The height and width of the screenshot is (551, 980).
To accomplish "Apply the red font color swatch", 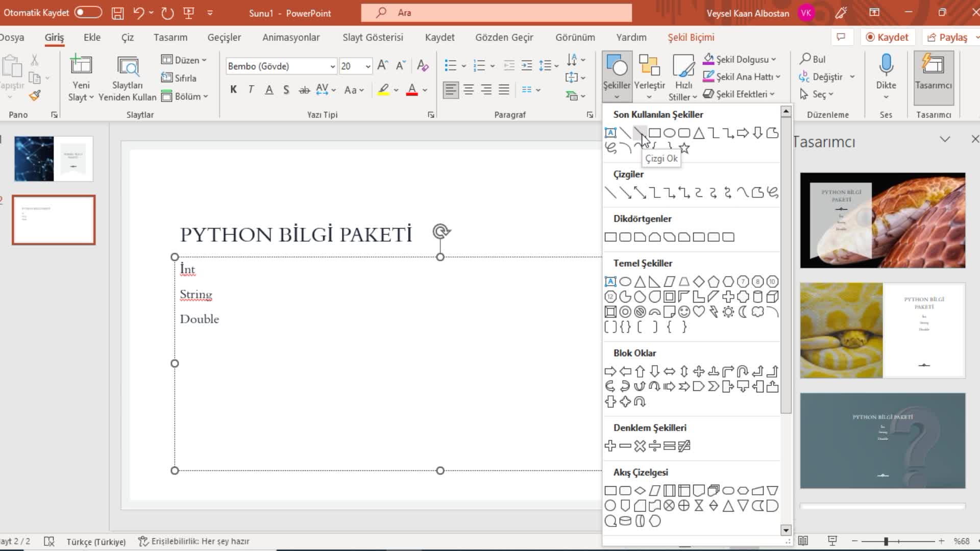I will (412, 90).
